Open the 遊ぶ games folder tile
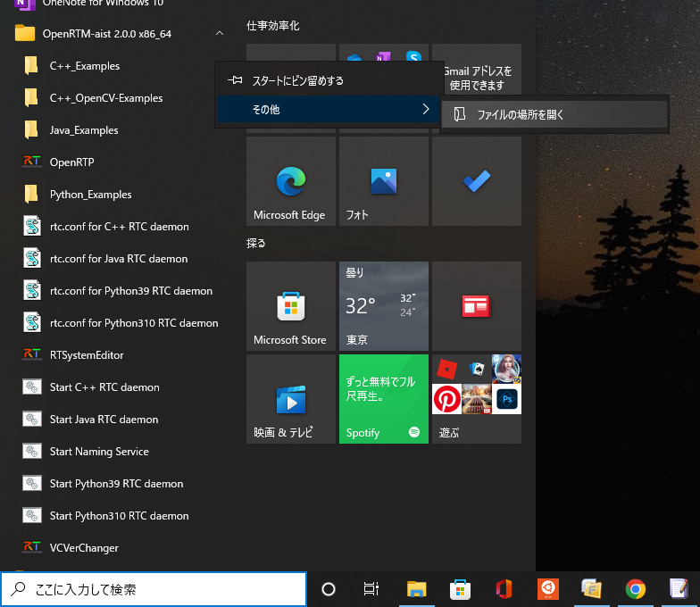This screenshot has height=607, width=700. pos(477,399)
